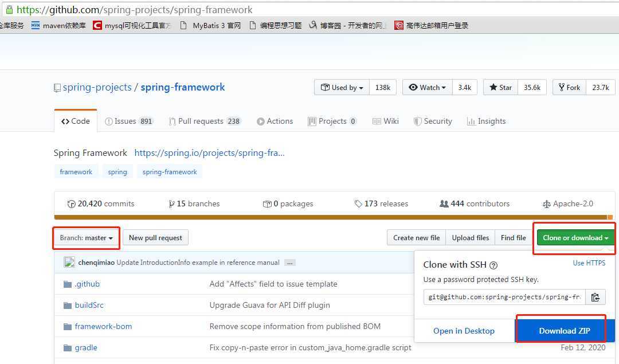View the 3.4k watchers count
The height and width of the screenshot is (364, 619).
click(x=465, y=88)
